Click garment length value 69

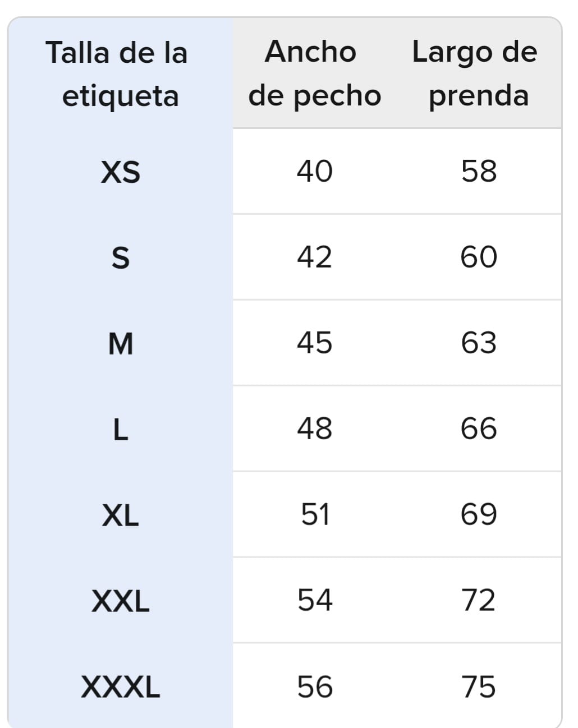click(479, 515)
